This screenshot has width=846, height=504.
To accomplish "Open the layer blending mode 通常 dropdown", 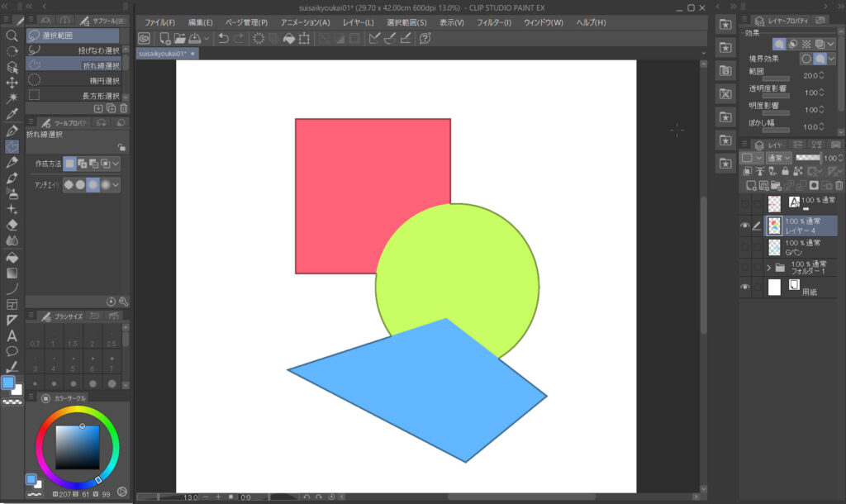I will click(779, 157).
